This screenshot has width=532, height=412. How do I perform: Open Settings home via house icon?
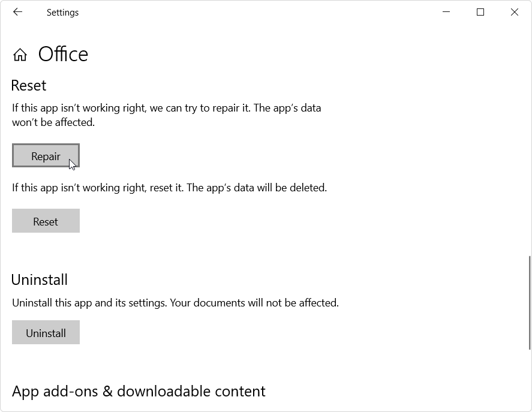pos(20,55)
